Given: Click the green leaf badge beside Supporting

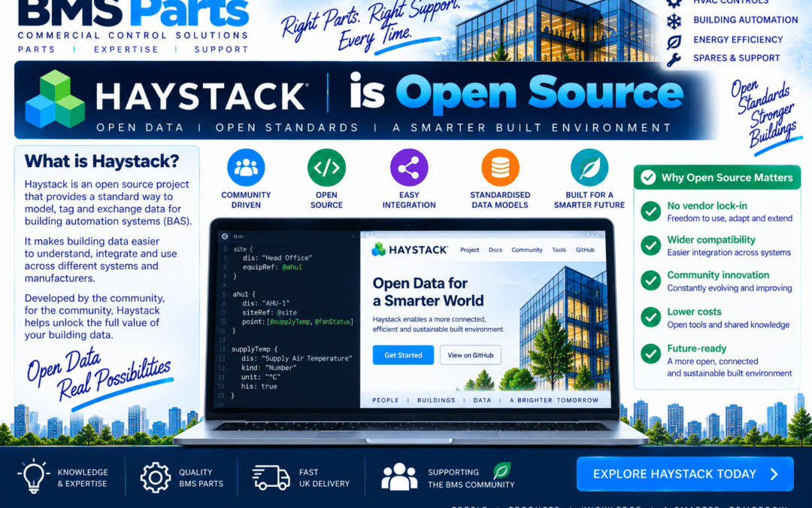Looking at the screenshot, I should [501, 470].
